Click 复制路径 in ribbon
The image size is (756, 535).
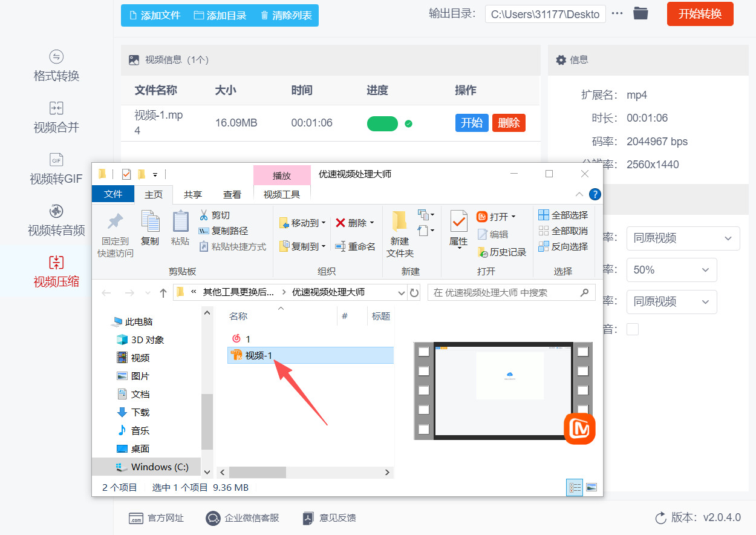point(223,231)
